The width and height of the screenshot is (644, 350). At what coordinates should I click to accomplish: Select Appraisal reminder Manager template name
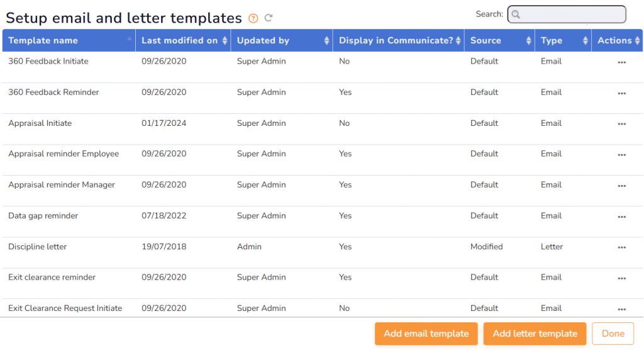(x=62, y=184)
